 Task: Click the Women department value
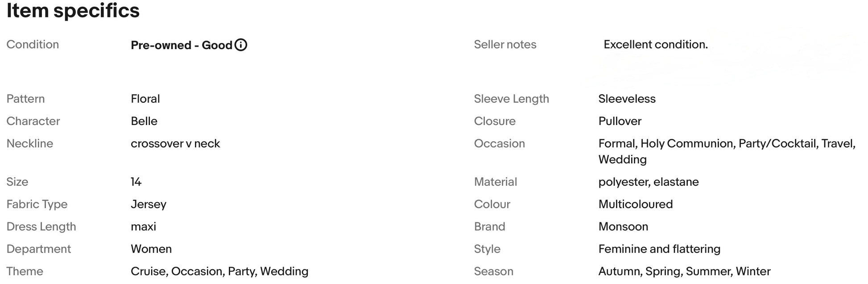coord(151,249)
